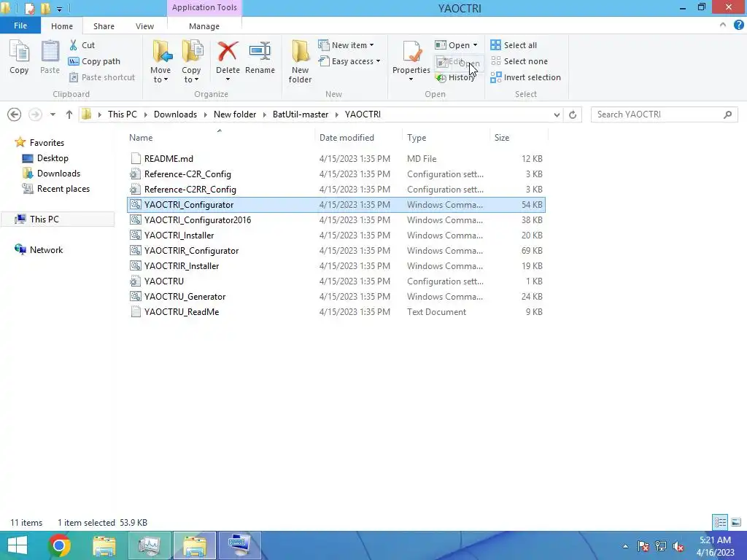Open file History

click(x=455, y=77)
